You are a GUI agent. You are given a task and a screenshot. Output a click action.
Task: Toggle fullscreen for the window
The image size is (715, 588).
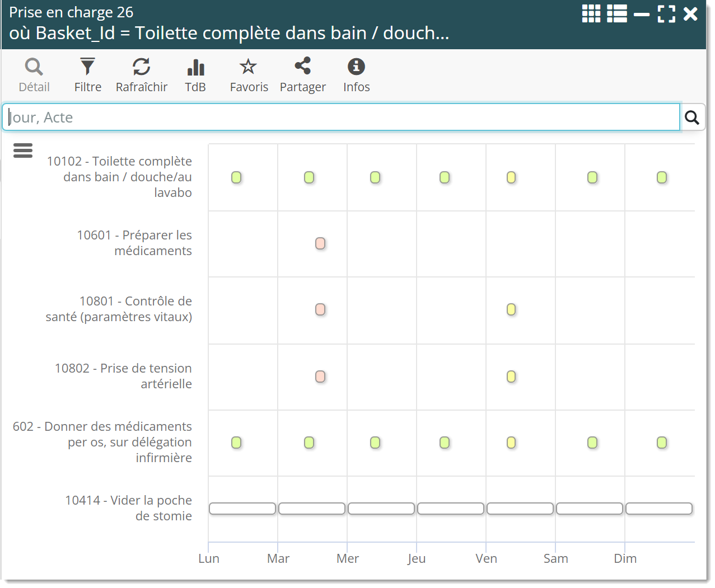point(666,13)
